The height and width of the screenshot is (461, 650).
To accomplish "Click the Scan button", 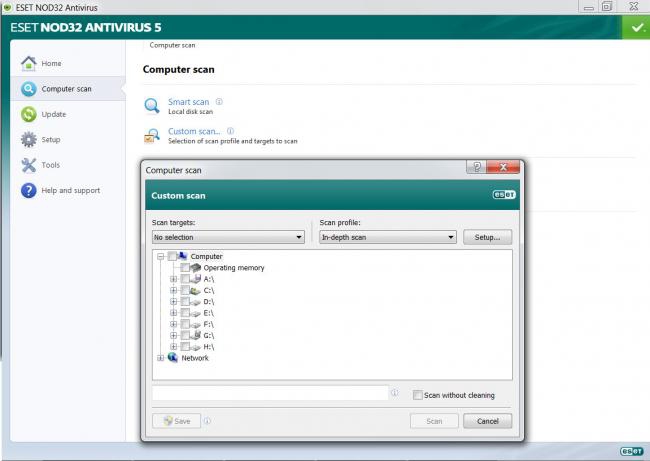I will coord(434,421).
